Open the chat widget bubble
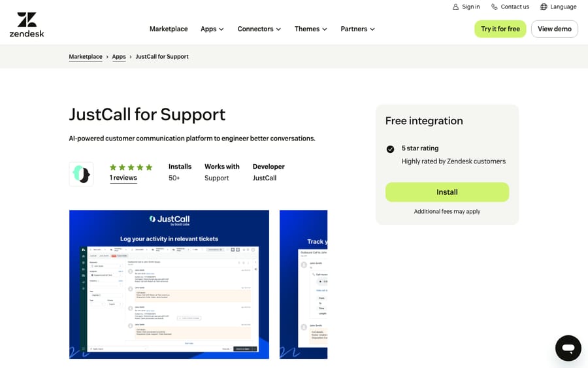 [568, 348]
